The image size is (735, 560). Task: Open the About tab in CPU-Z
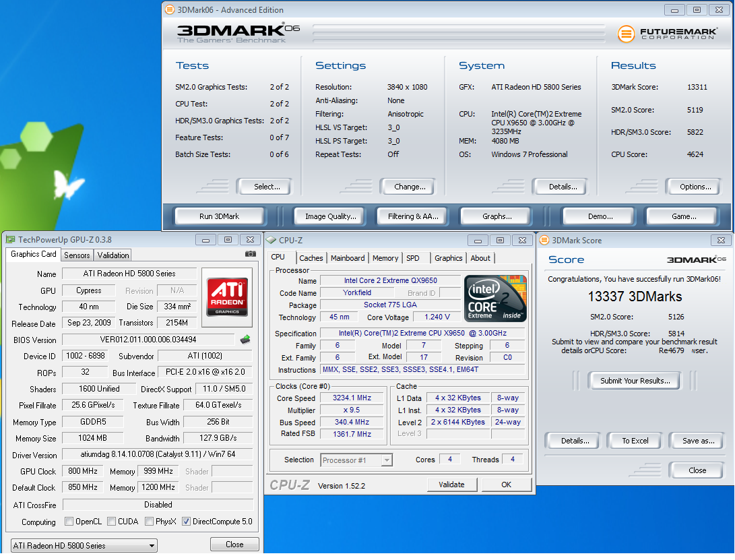pyautogui.click(x=480, y=258)
